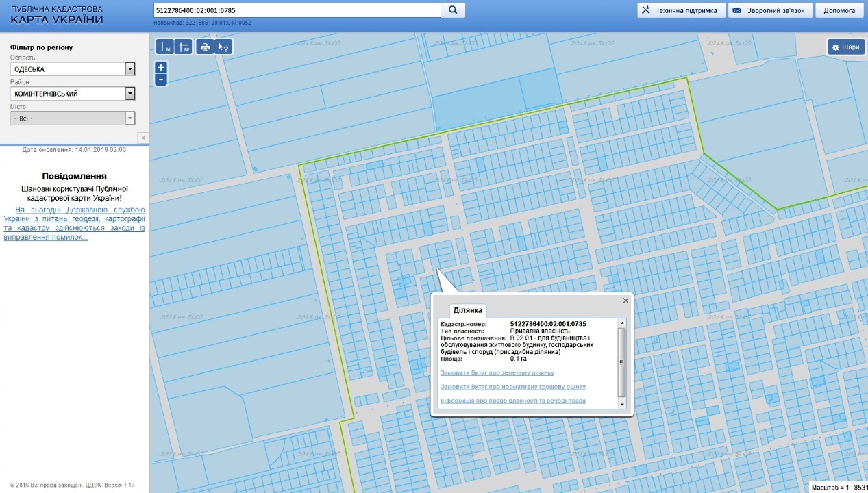Click the 'Фільтр по регіону' heading

(x=41, y=47)
